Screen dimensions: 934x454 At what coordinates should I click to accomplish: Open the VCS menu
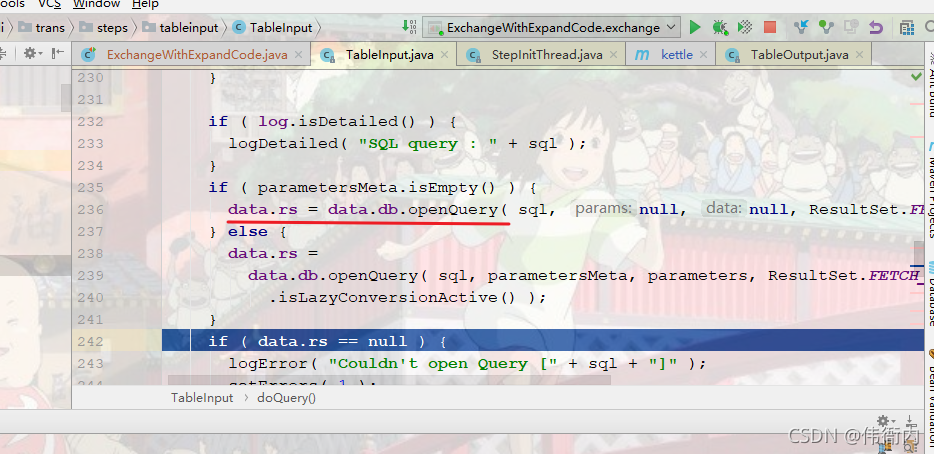pos(49,4)
